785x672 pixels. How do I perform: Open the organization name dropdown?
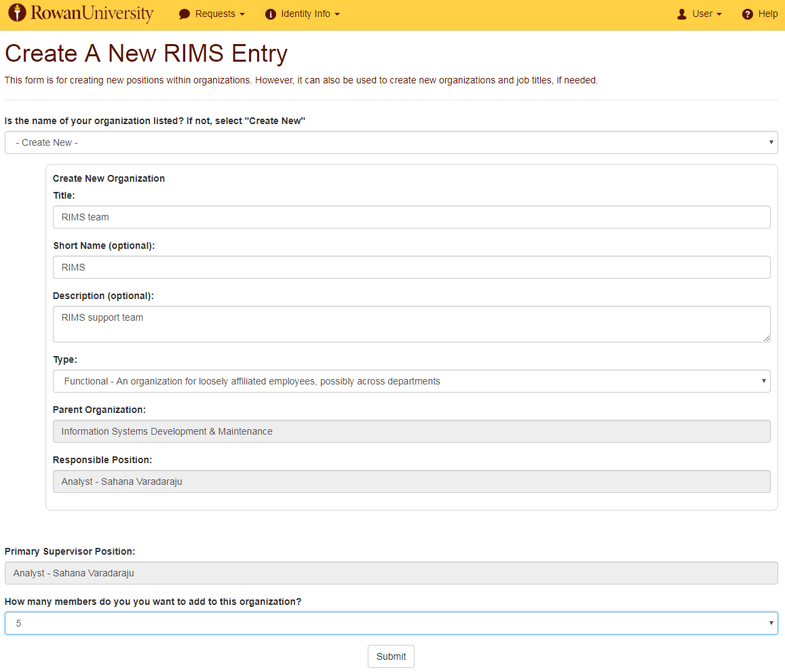click(391, 142)
